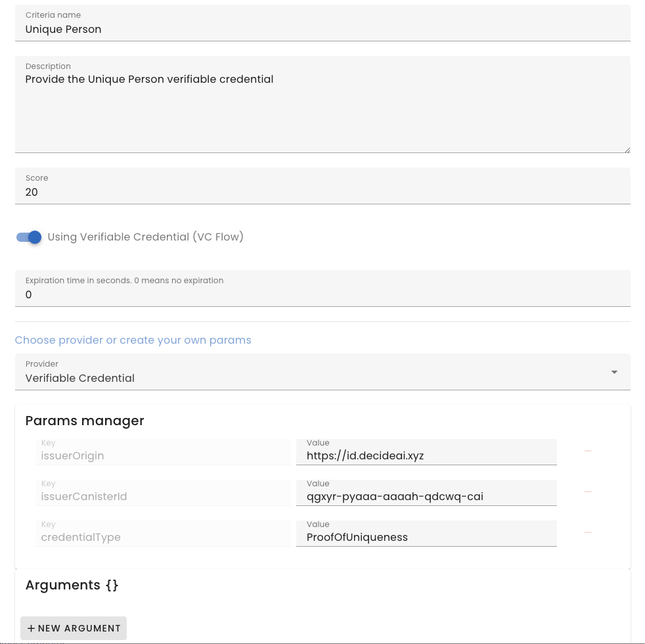The width and height of the screenshot is (645, 644).
Task: Delete the credentialType parameter row
Action: click(588, 532)
